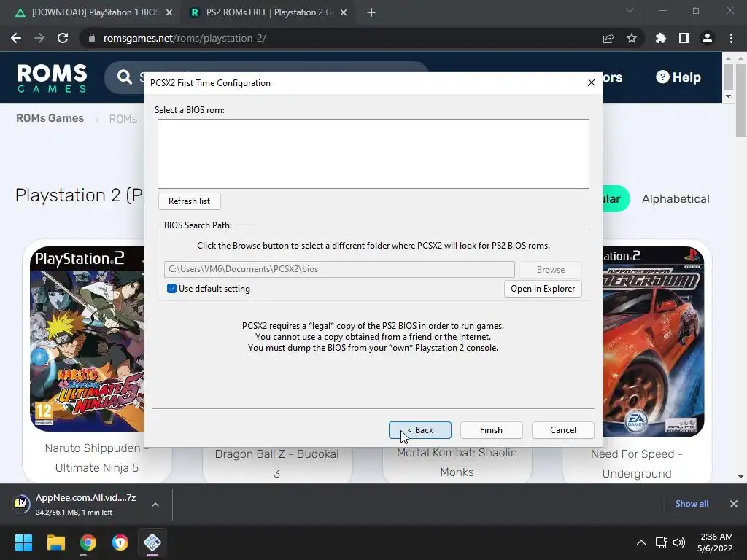Click the Chrome tab search chevron
747x560 pixels.
pos(630,10)
